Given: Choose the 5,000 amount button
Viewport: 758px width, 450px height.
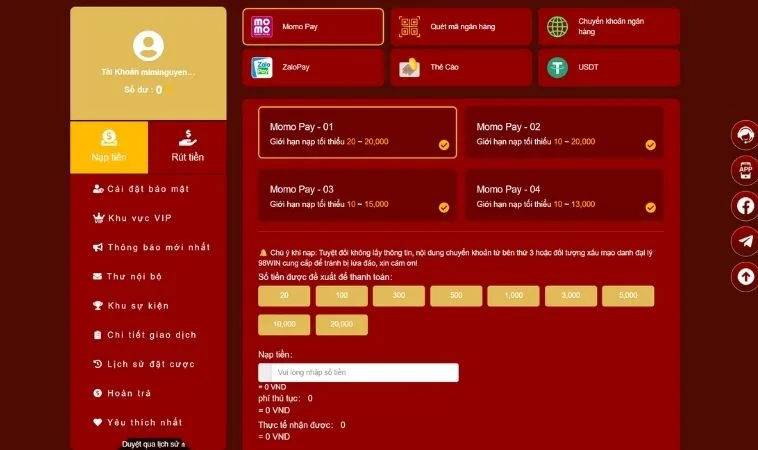Looking at the screenshot, I should [x=628, y=296].
